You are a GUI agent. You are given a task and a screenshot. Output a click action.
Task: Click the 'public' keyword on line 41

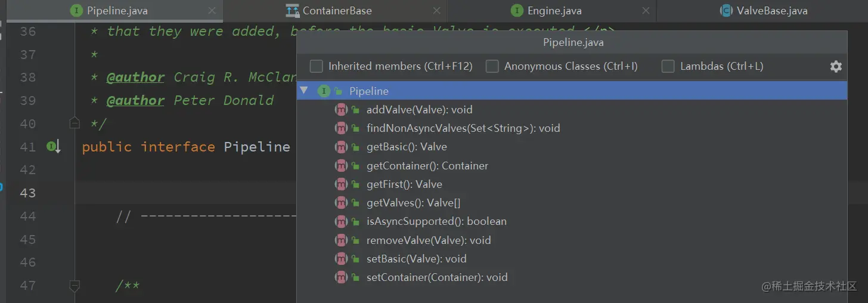(107, 147)
